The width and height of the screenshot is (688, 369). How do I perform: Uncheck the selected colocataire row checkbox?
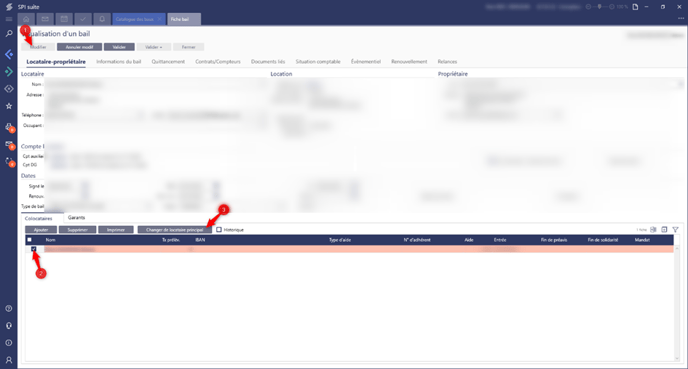[x=34, y=249]
